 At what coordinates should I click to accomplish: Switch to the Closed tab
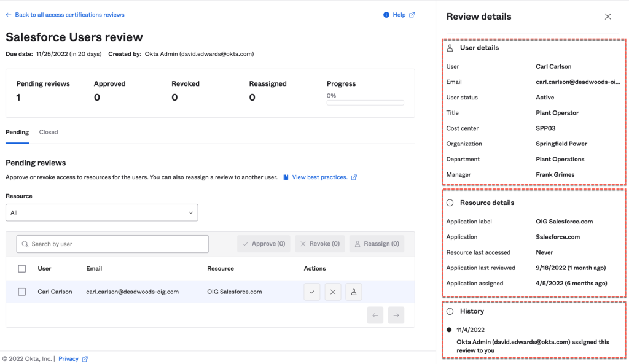pos(49,132)
